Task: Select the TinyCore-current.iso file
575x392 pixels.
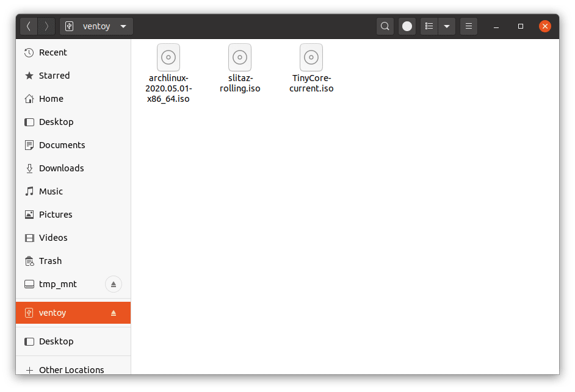Action: click(311, 57)
